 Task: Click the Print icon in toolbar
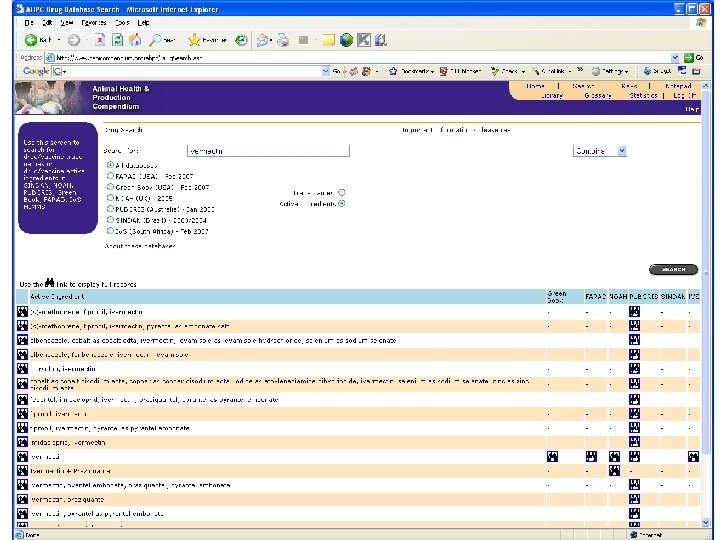[x=282, y=40]
